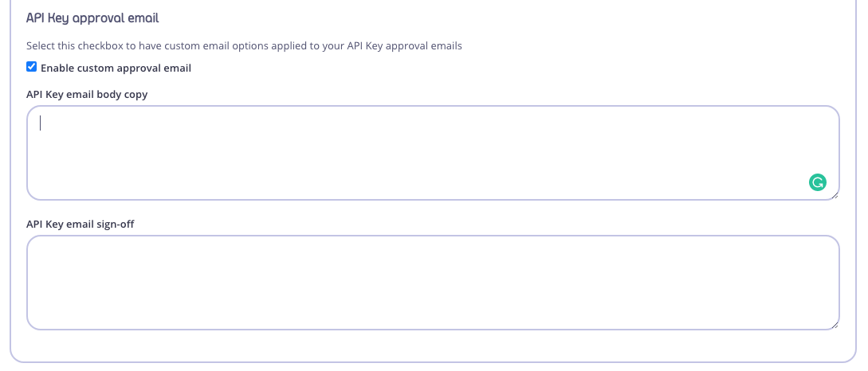Click the helper text about custom email options
868x371 pixels.
244,46
